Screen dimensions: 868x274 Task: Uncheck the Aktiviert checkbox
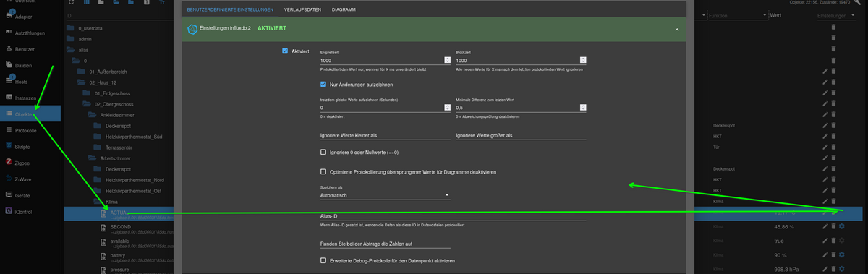(286, 51)
